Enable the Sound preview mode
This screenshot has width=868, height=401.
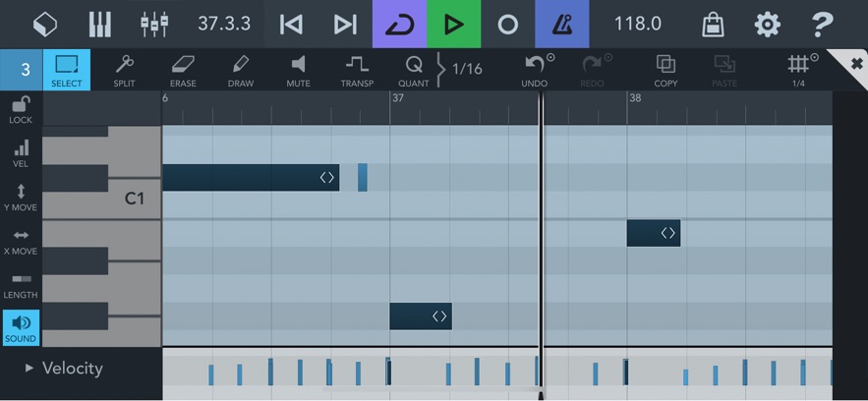[21, 328]
